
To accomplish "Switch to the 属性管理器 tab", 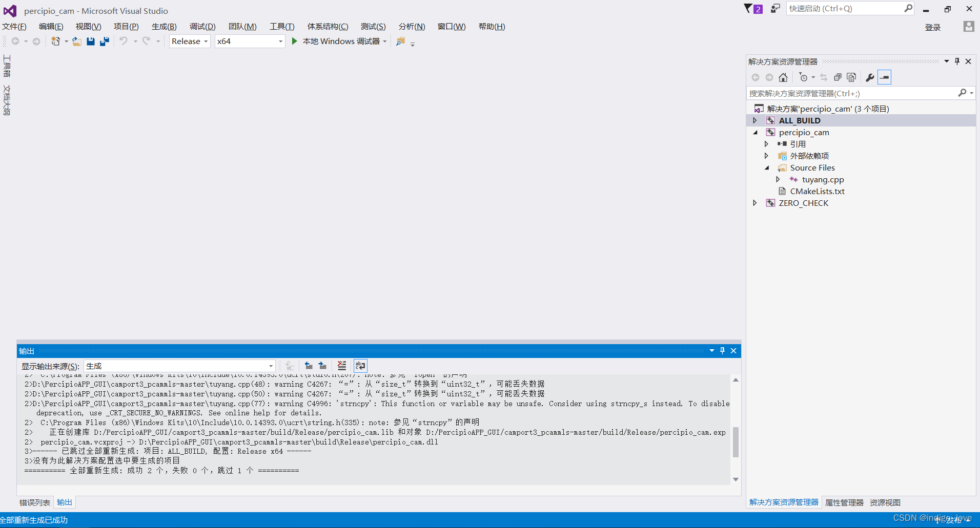I will tap(844, 502).
